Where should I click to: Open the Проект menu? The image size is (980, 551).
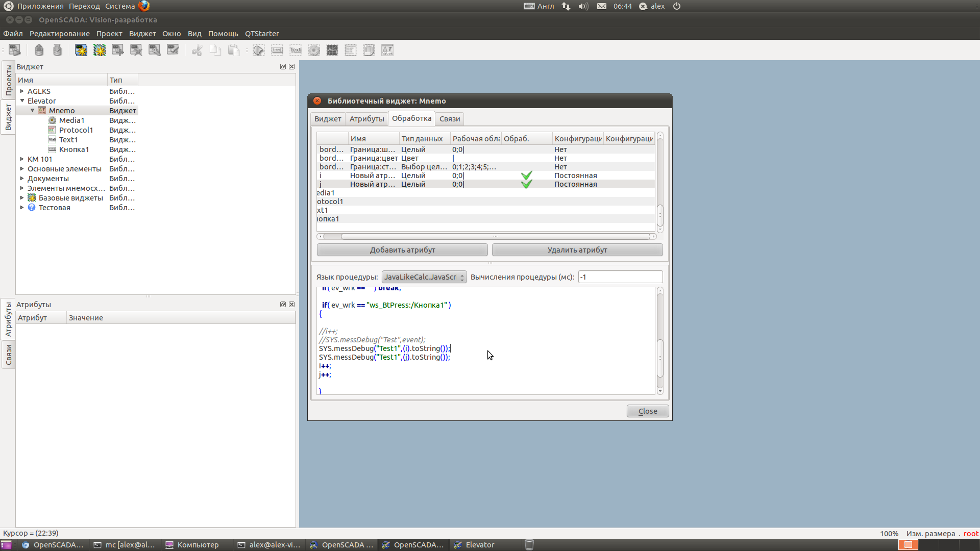coord(109,34)
